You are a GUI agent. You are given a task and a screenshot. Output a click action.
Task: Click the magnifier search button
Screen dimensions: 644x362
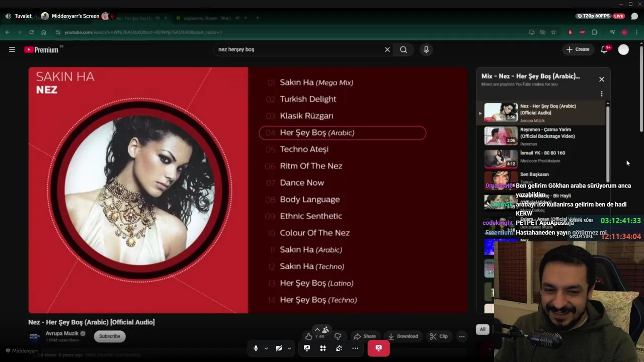click(x=404, y=50)
